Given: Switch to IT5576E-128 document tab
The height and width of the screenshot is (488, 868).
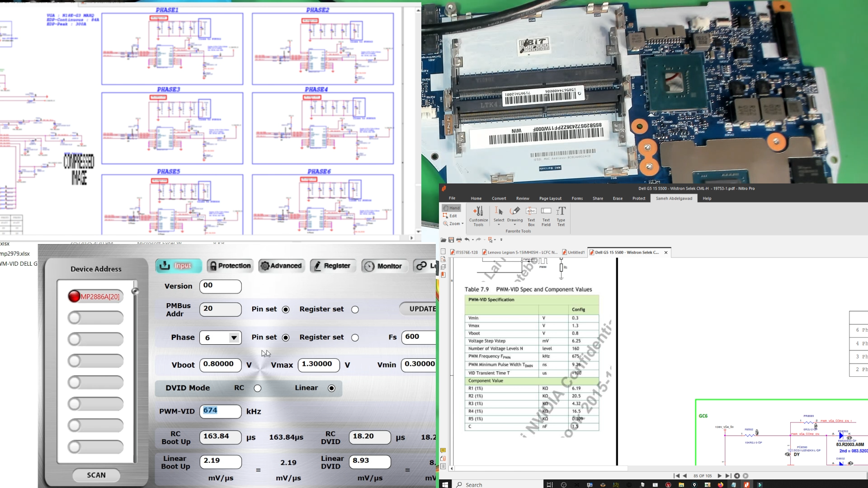Looking at the screenshot, I should click(464, 252).
